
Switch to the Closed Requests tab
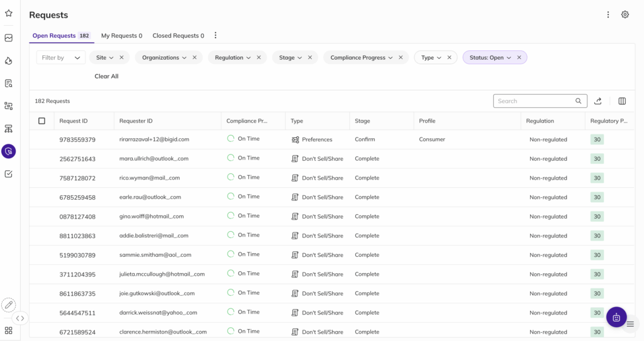click(178, 36)
